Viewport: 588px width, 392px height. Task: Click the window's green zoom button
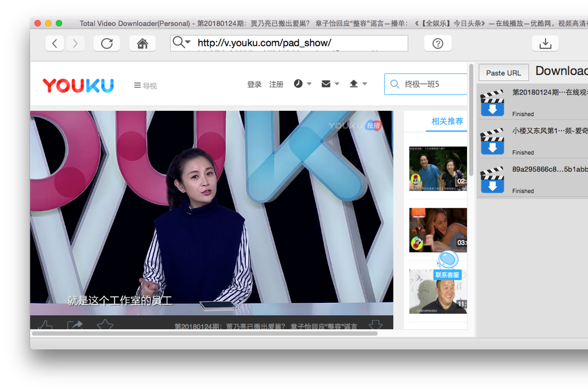click(x=59, y=23)
